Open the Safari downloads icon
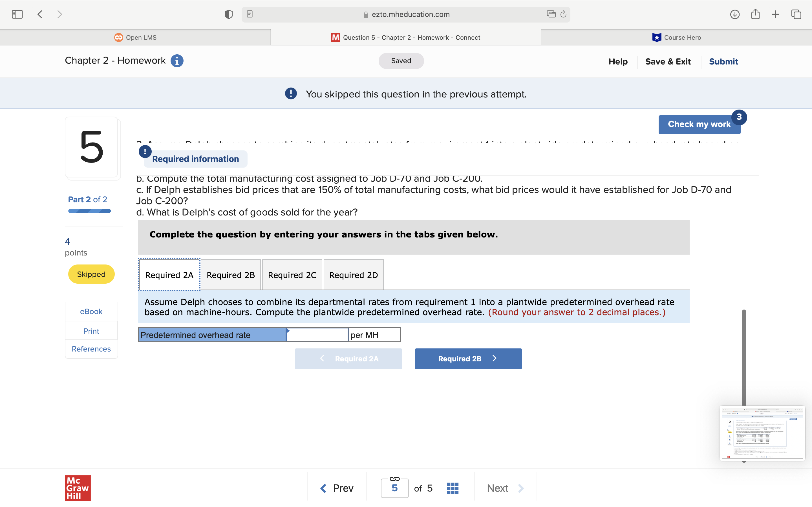Screen dimensions: 812x507 pos(734,14)
